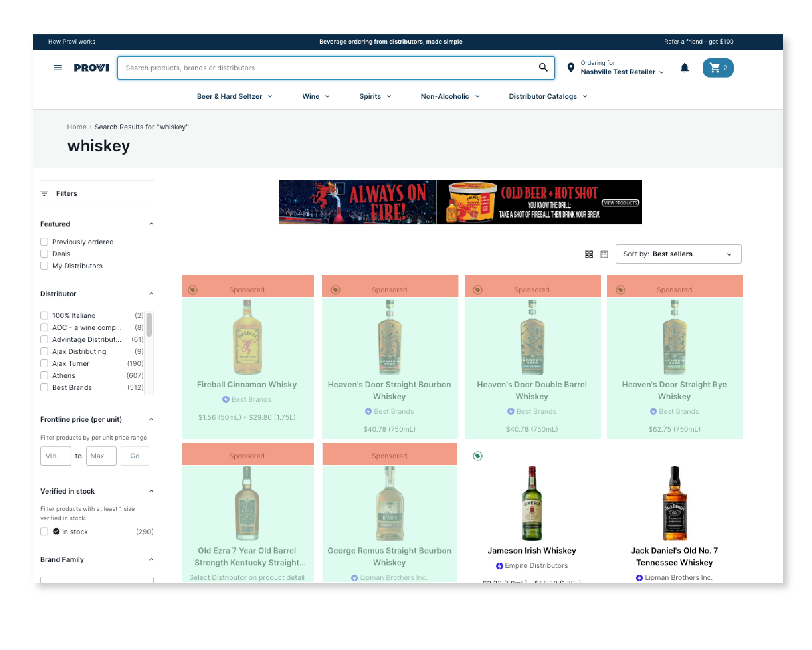Image resolution: width=812 pixels, height=650 pixels.
Task: Click the Filters icon in sidebar
Action: [x=44, y=193]
